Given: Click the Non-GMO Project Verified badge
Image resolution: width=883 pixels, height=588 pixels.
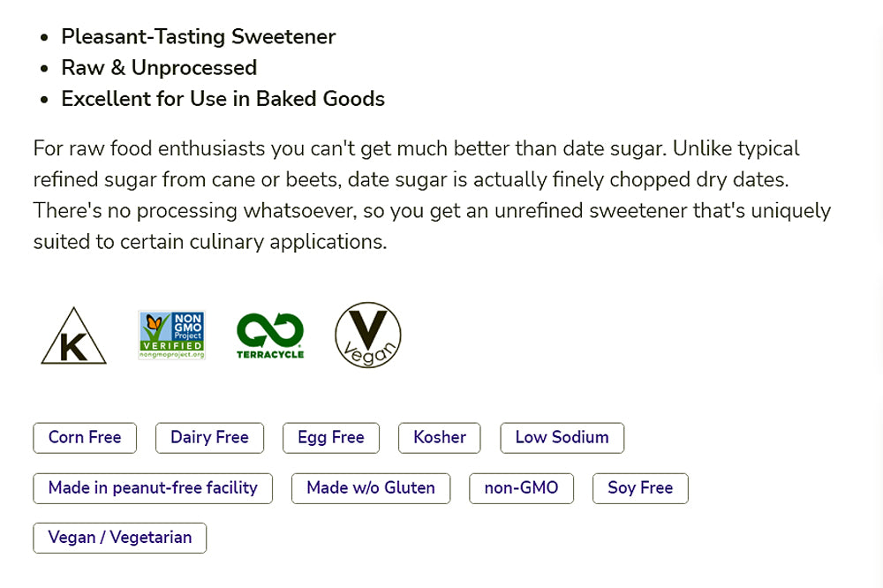Looking at the screenshot, I should [x=171, y=335].
